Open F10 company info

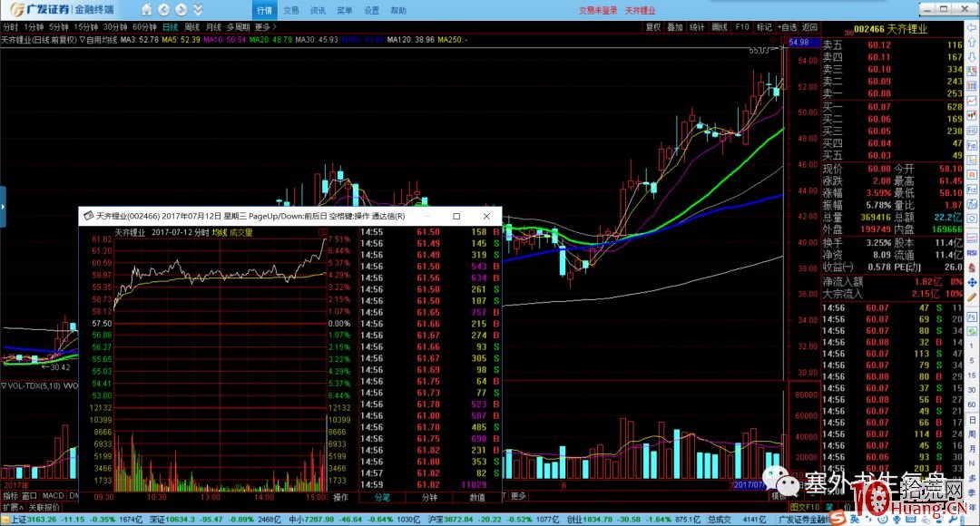(x=742, y=27)
